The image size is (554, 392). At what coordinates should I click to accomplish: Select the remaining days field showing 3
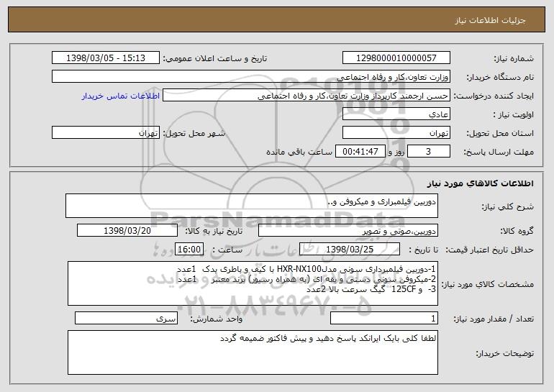click(429, 152)
